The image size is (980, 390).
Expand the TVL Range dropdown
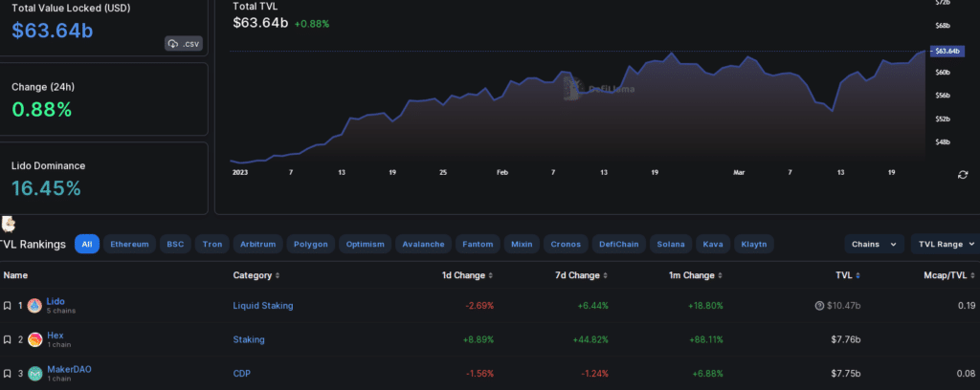(944, 244)
